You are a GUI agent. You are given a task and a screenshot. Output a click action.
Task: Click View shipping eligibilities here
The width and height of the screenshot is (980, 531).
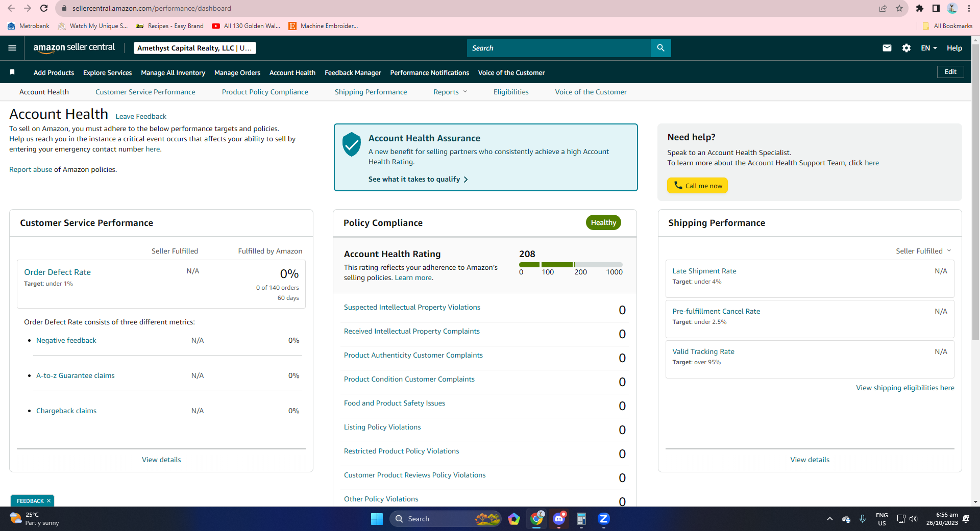905,388
